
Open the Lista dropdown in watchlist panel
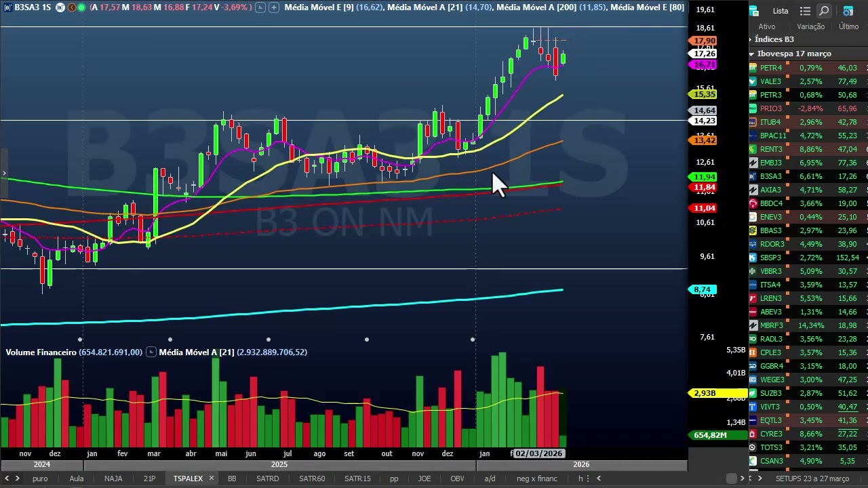tap(780, 11)
